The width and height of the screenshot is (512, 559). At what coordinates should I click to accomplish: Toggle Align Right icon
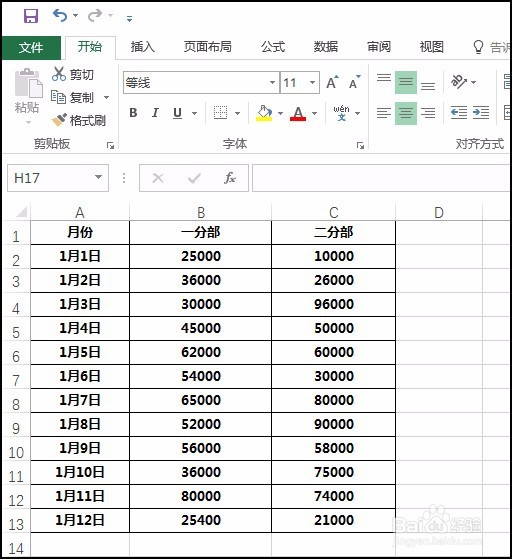point(428,113)
